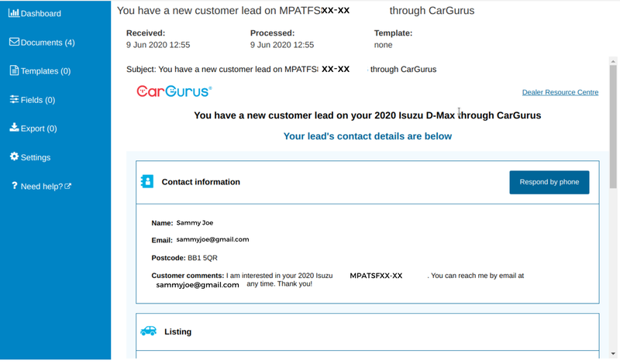Click the name Sammy Joe
The height and width of the screenshot is (364, 620).
point(195,223)
